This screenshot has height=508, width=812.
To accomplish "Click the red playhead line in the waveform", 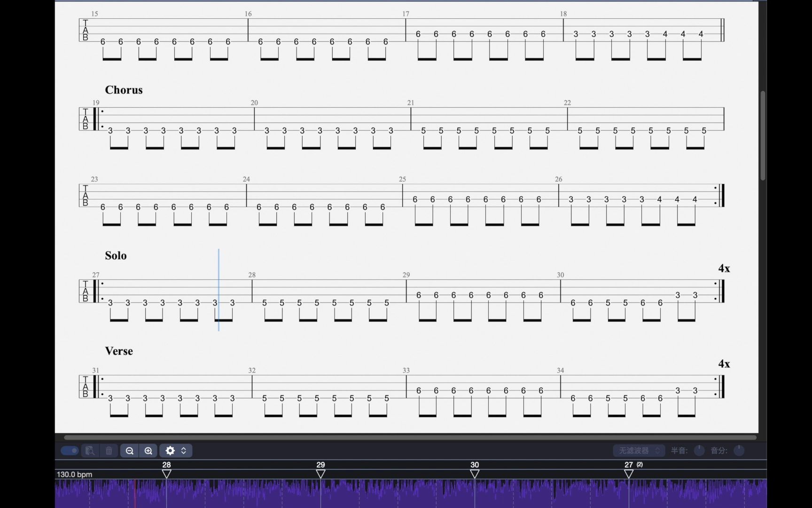I will pos(135,493).
